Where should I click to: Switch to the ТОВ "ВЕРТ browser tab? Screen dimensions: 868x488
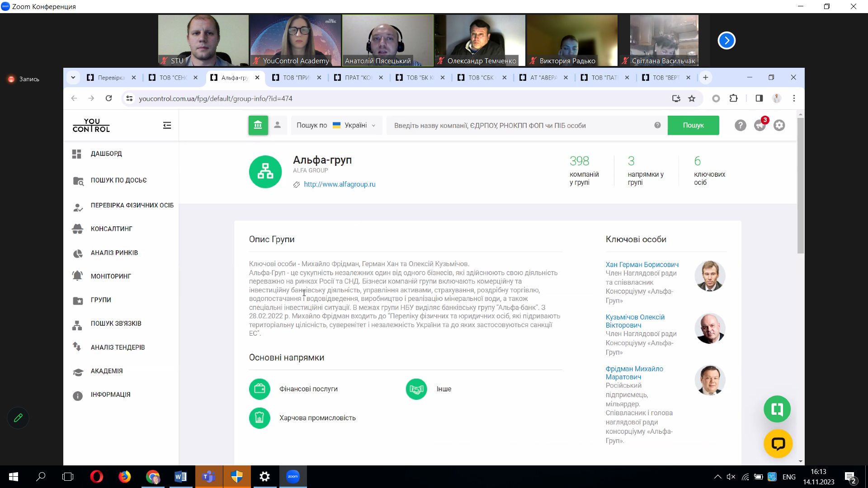coord(666,78)
